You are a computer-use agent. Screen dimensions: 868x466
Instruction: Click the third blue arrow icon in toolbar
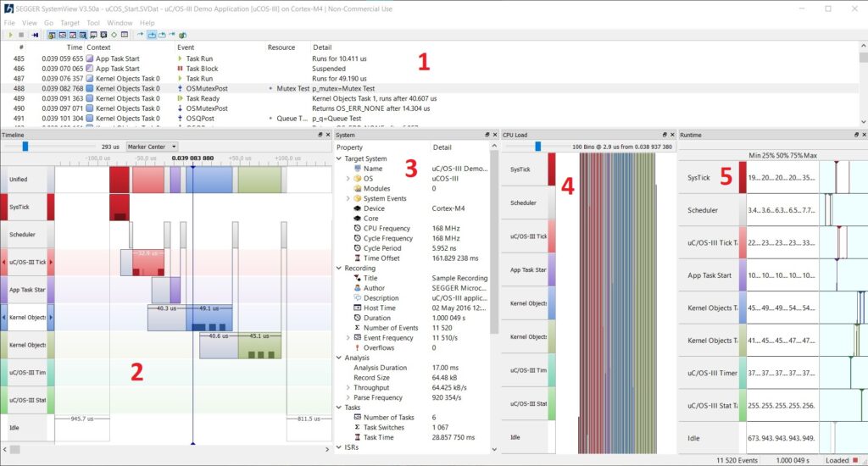point(162,35)
